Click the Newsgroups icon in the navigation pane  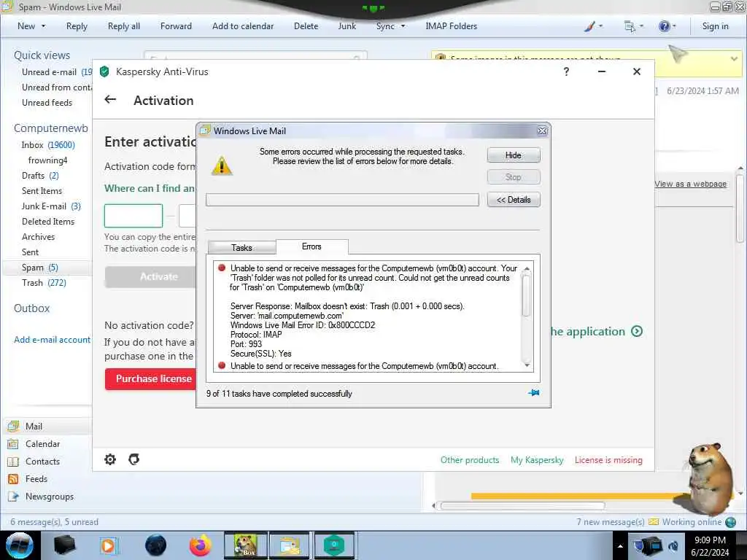[x=13, y=497]
